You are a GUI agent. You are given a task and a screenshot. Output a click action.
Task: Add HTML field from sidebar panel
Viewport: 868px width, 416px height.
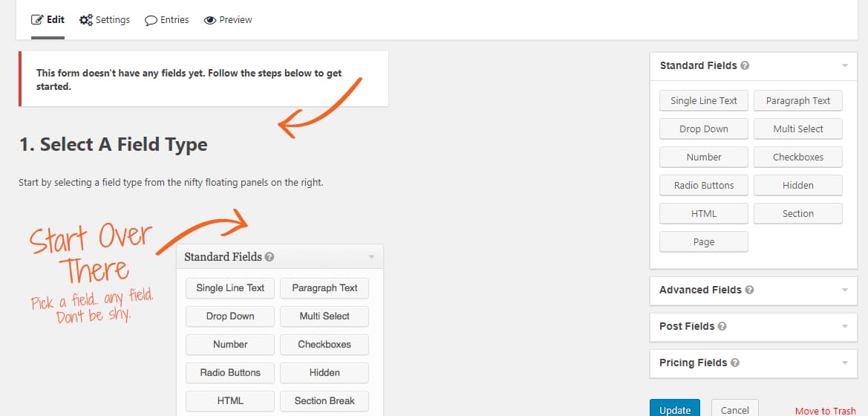point(704,214)
